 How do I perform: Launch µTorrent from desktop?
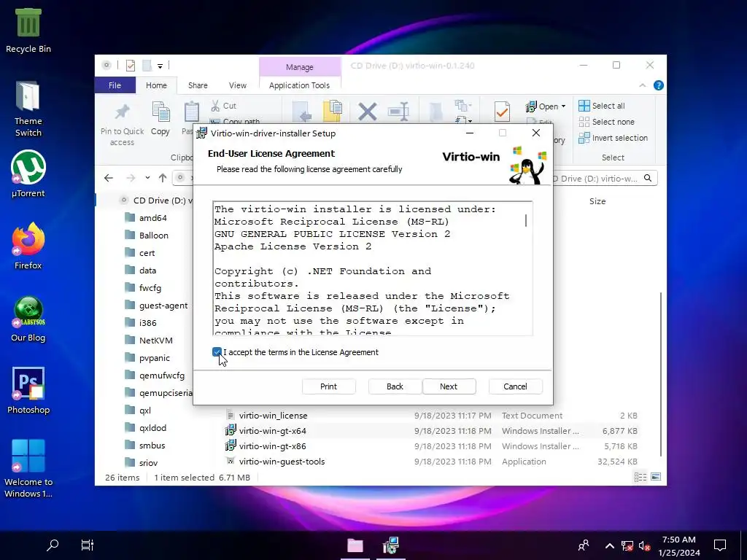tap(28, 174)
